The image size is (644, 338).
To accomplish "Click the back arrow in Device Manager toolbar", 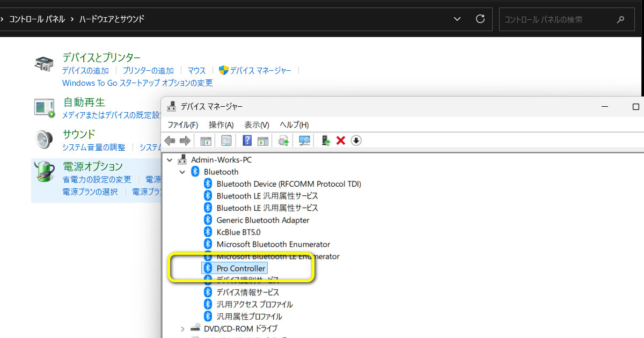I will (170, 141).
